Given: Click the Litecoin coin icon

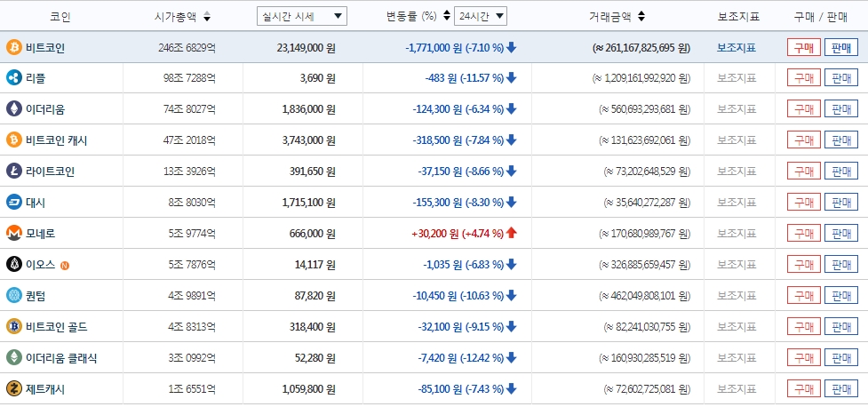Looking at the screenshot, I should point(14,171).
